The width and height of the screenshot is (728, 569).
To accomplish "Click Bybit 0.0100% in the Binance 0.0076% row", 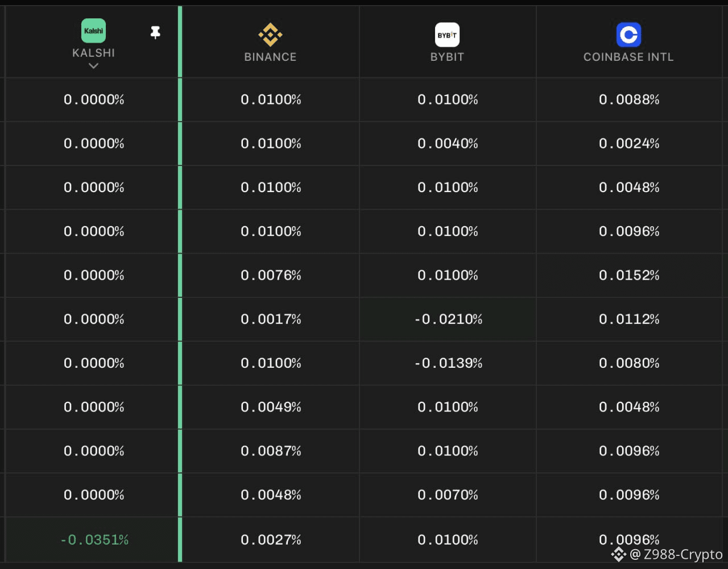I will point(448,276).
